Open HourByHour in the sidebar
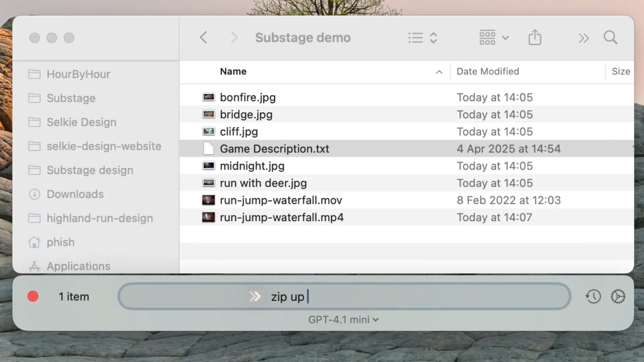 pyautogui.click(x=69, y=74)
